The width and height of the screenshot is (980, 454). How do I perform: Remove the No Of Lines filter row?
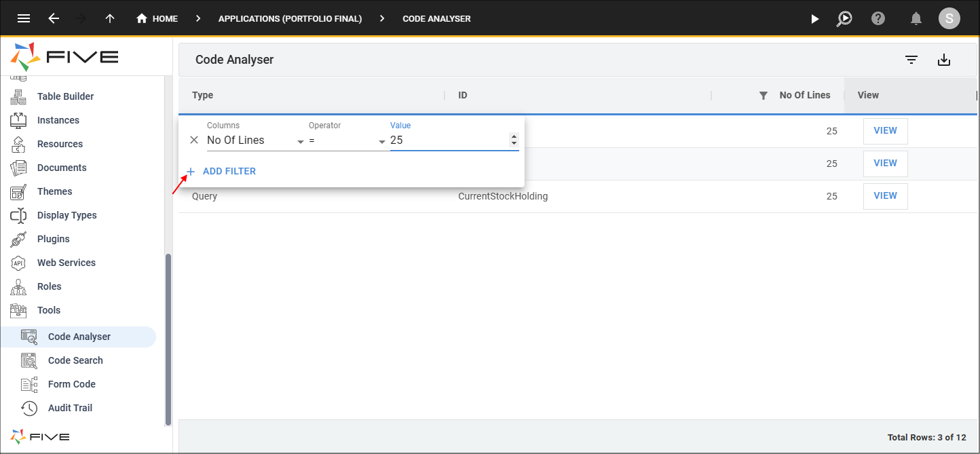pyautogui.click(x=194, y=140)
